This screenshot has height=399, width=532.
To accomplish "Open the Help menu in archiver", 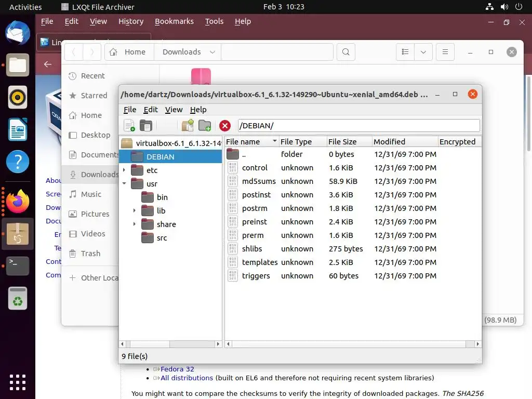I will point(198,110).
